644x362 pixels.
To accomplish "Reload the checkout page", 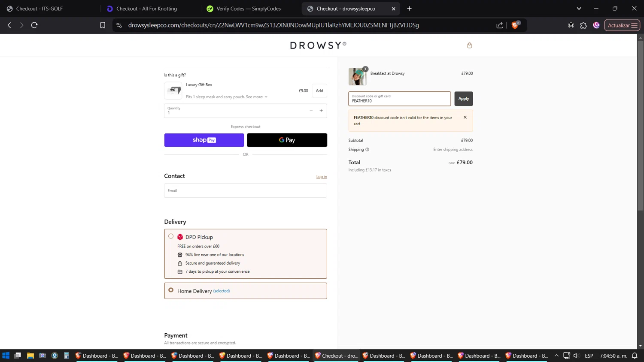I will click(34, 25).
